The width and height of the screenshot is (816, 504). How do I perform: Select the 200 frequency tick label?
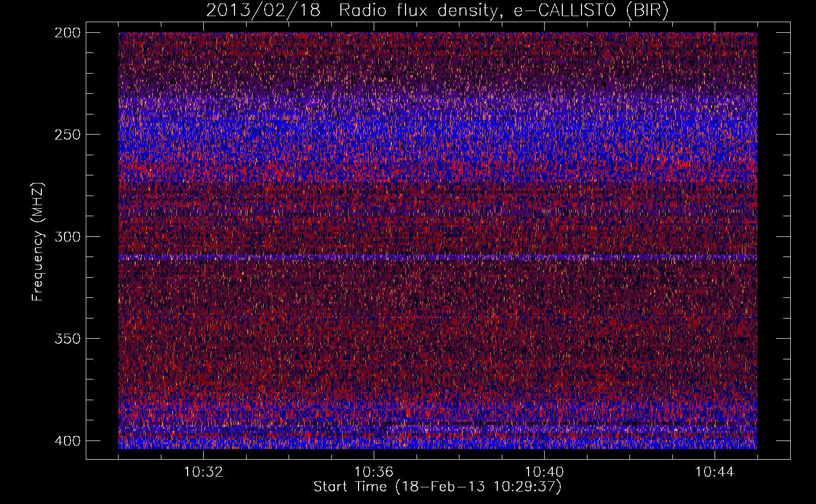(67, 33)
